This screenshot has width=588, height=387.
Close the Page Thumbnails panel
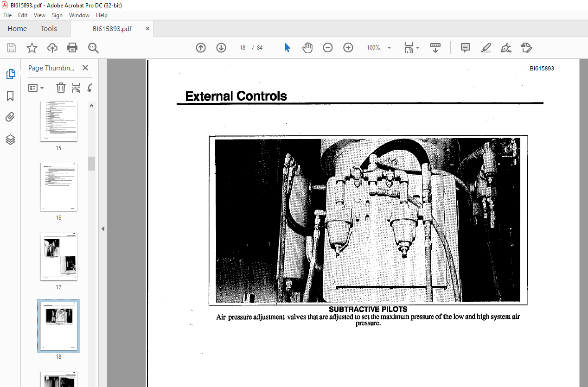tap(85, 68)
